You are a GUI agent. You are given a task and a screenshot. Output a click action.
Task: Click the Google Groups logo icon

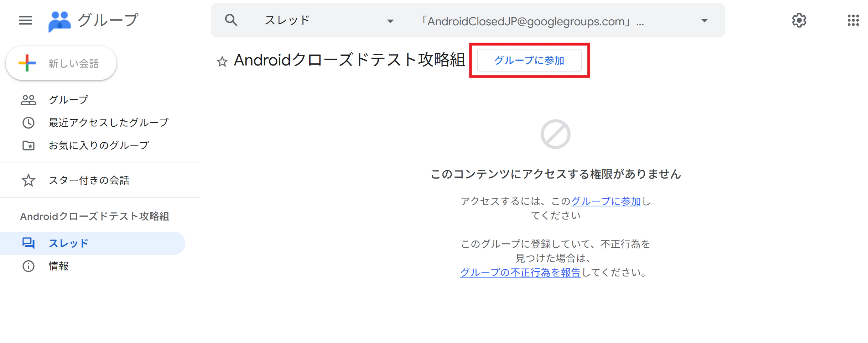59,21
